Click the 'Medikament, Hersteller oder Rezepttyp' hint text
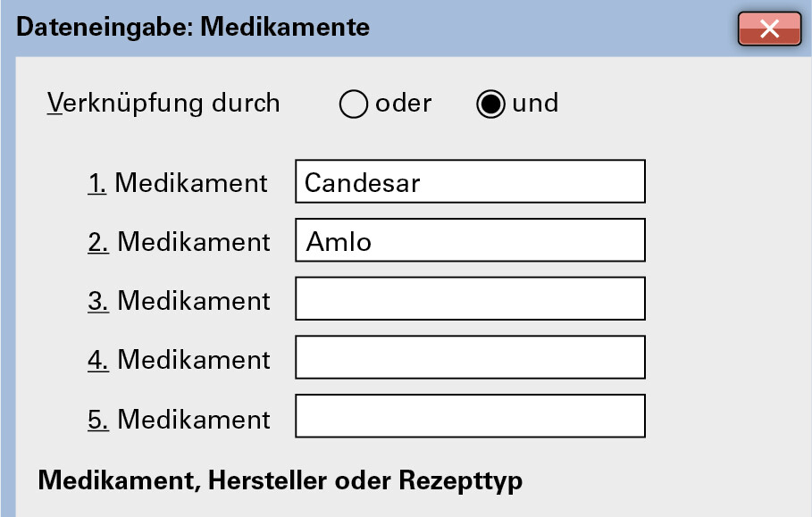 [x=280, y=481]
